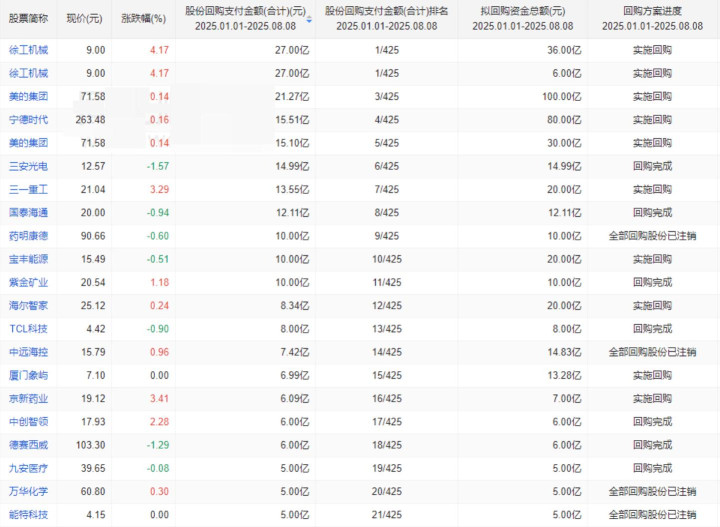Click the sort arrow icon beside 股份回购支付金额(合计)(元)
This screenshot has height=527, width=720.
click(309, 19)
